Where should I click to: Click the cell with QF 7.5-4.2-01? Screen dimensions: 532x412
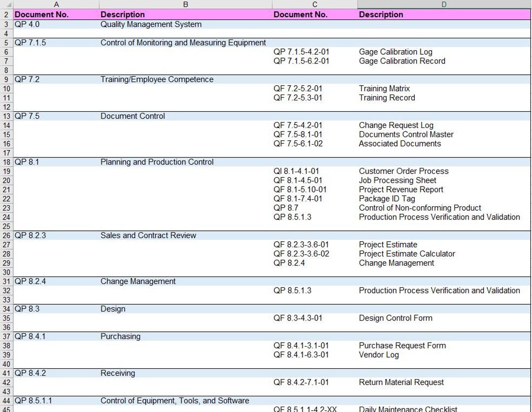pos(300,125)
